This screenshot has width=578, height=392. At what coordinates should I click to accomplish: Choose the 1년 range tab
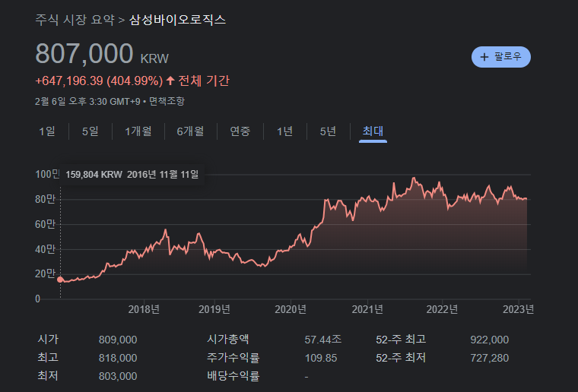(x=285, y=131)
